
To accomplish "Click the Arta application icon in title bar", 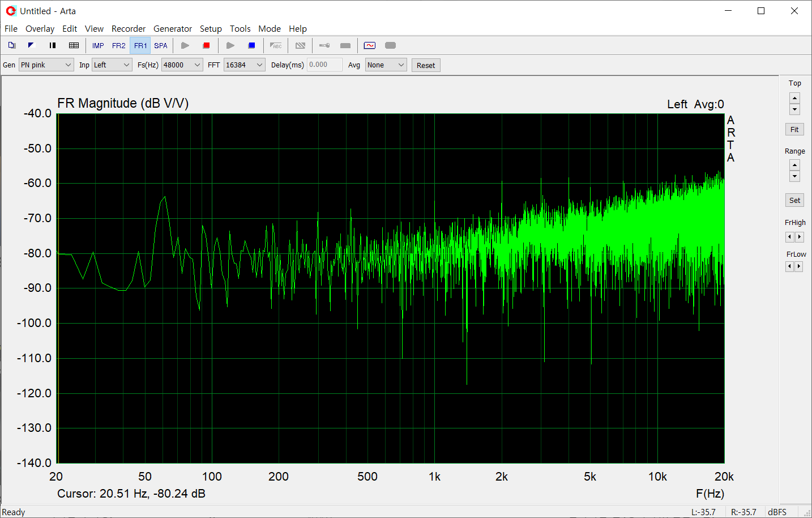I will [x=11, y=11].
